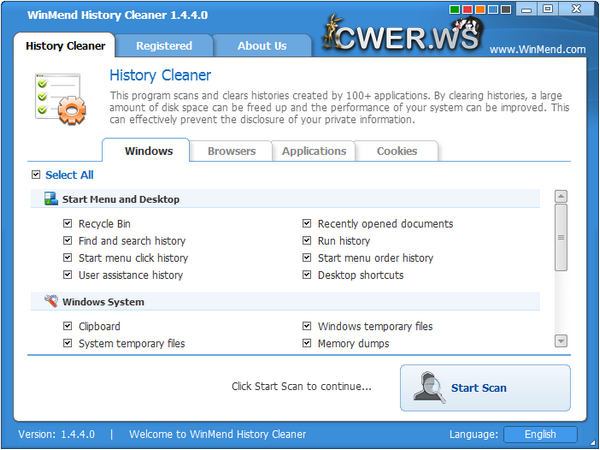Viewport: 600px width, 450px height.
Task: Visit the www.WinMend.com link
Action: click(x=538, y=49)
